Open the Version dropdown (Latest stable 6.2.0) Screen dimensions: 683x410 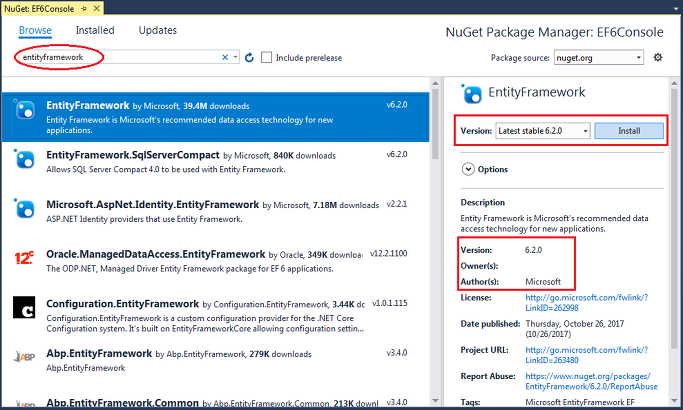543,131
